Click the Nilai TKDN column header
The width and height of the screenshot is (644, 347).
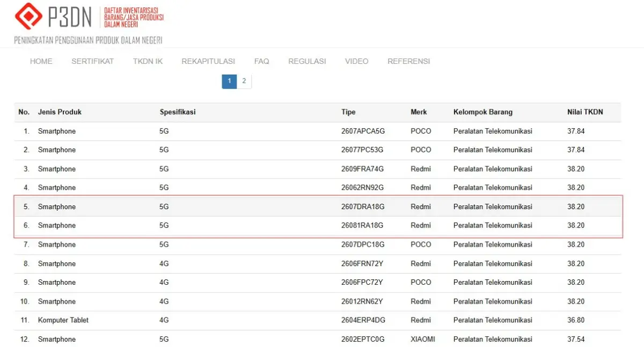click(x=585, y=112)
